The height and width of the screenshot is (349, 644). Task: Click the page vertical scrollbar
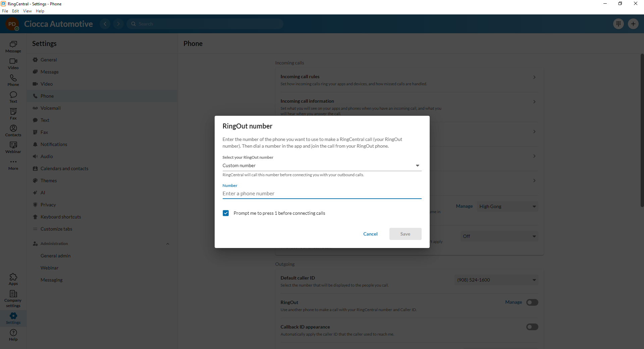(x=642, y=130)
